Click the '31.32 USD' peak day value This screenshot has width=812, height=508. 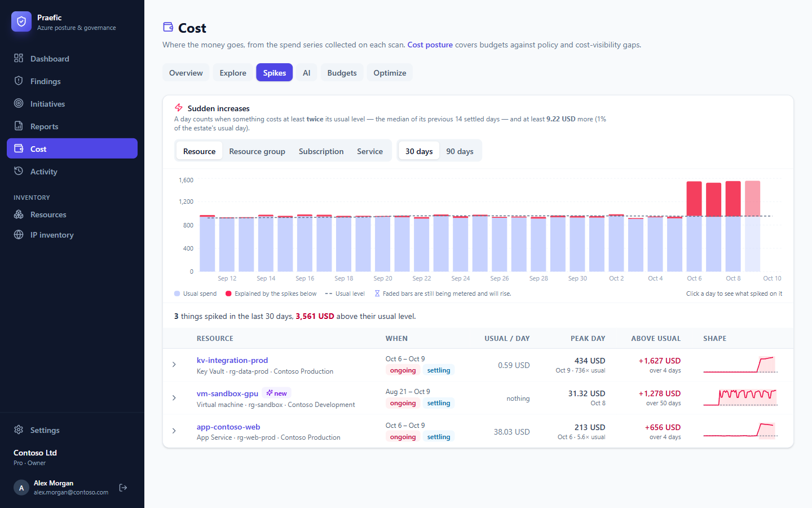coord(586,393)
